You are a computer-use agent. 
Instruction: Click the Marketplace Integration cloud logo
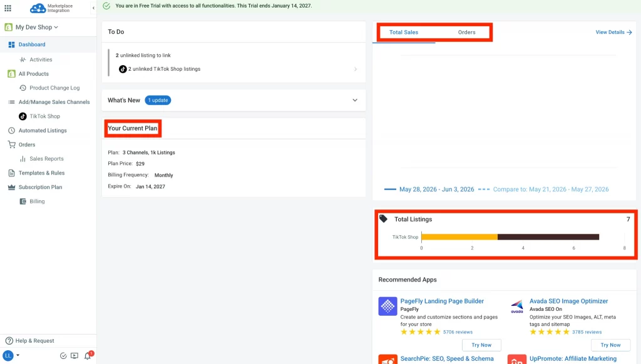38,8
